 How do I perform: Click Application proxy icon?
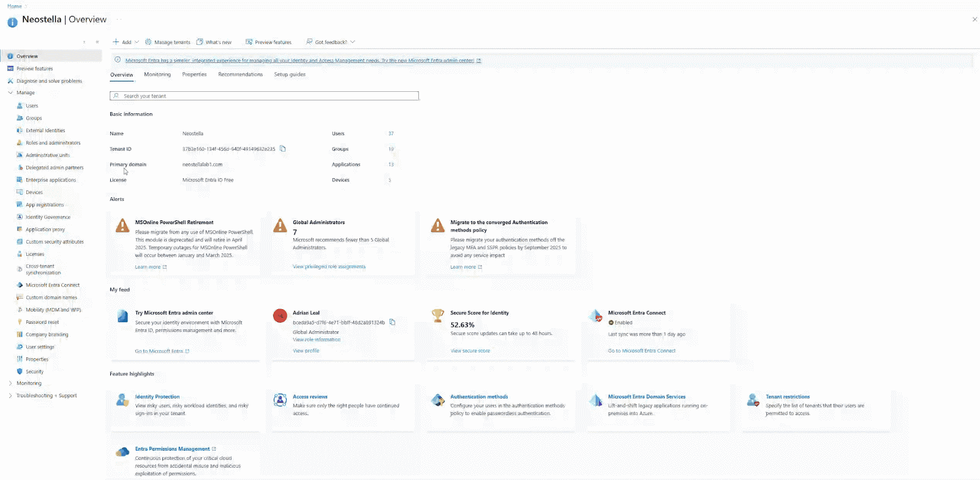[20, 230]
